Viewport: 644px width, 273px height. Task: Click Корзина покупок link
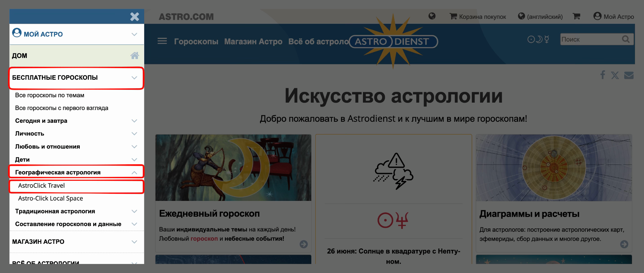pos(482,17)
